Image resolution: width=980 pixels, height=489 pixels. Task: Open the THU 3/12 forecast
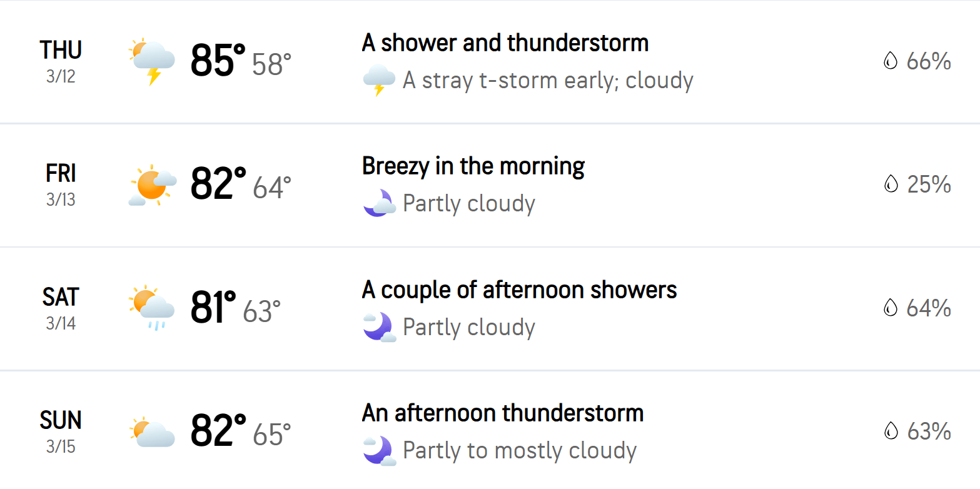[x=61, y=61]
